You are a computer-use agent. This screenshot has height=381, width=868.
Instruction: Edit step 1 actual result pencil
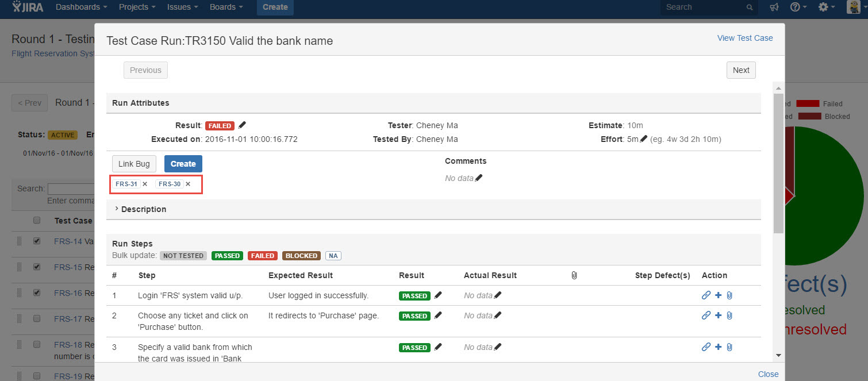pos(498,295)
